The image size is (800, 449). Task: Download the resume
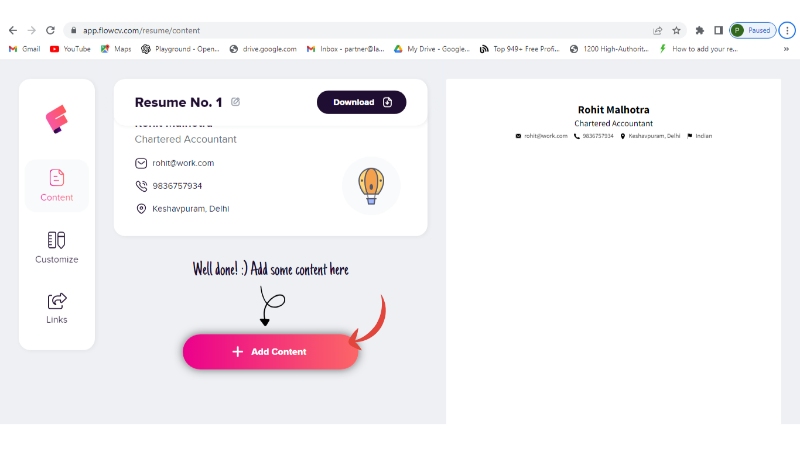[361, 102]
